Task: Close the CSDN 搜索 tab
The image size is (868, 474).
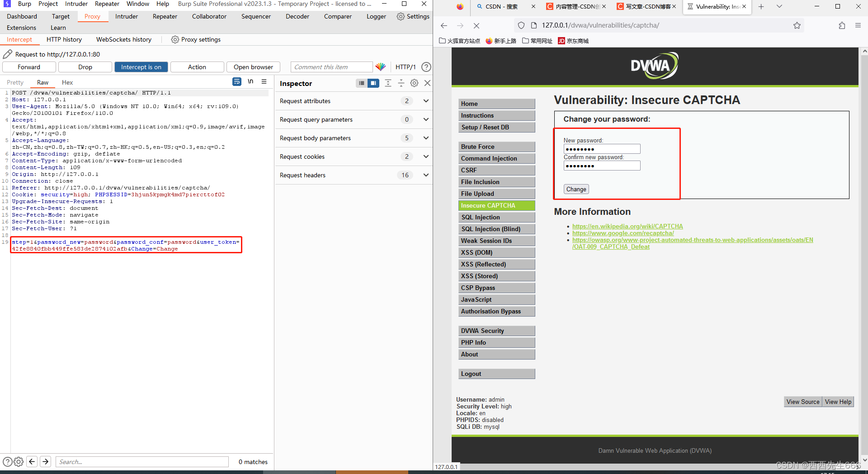Action: 533,6
